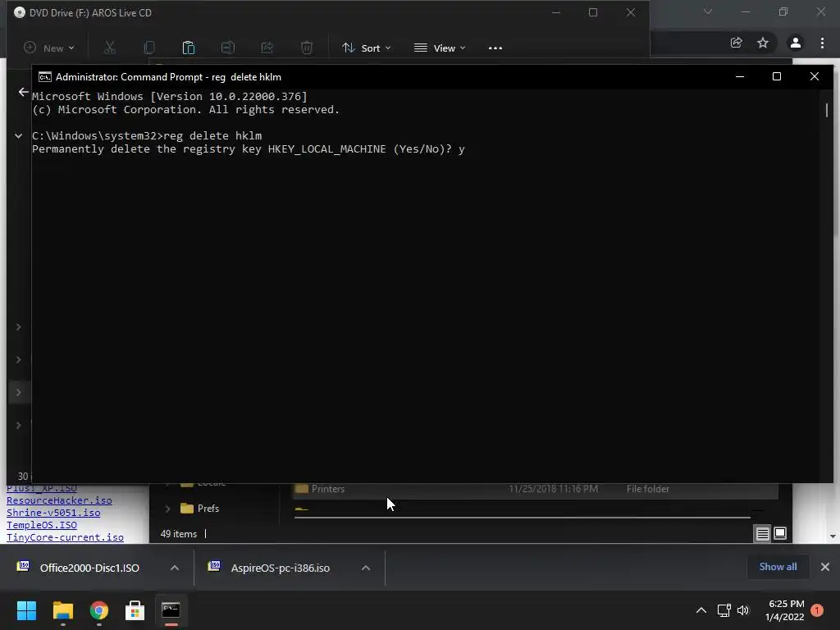Click Command Prompt taskbar icon
The image size is (840, 630).
171,610
